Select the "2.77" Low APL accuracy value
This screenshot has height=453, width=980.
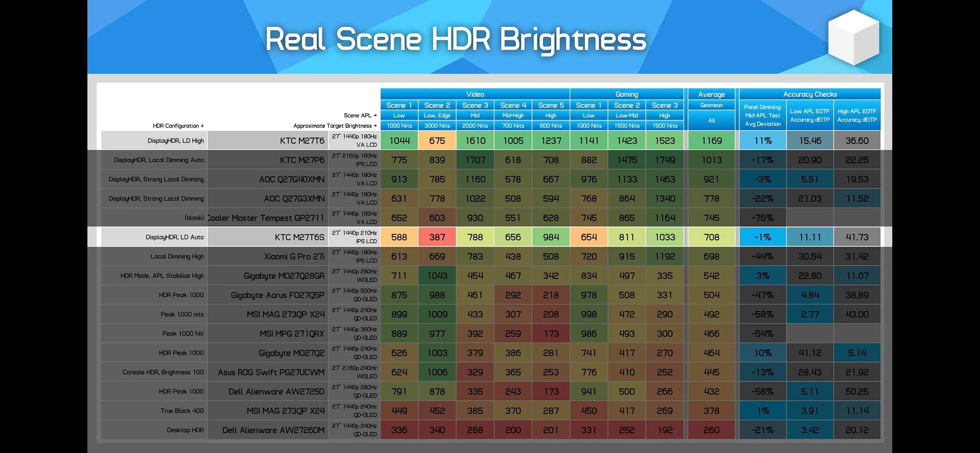click(x=810, y=314)
